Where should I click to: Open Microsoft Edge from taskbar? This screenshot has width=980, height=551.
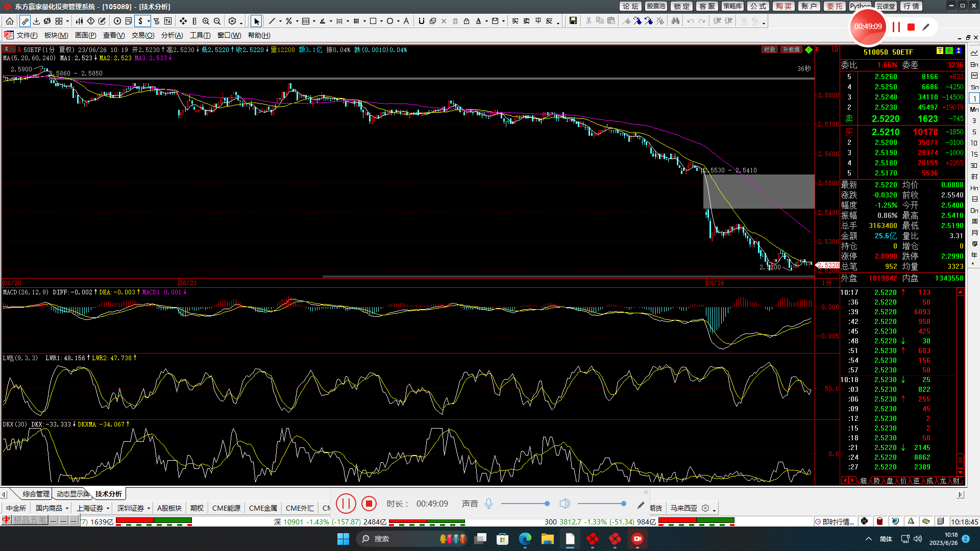525,539
